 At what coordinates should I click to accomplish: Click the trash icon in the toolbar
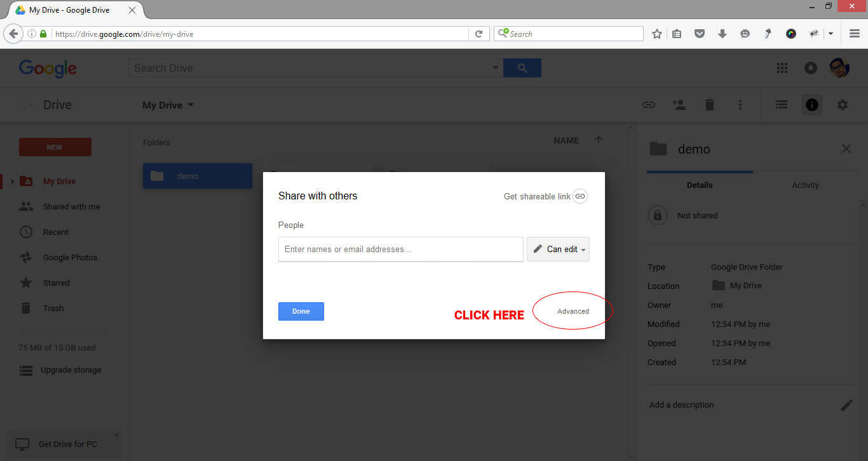click(x=710, y=104)
